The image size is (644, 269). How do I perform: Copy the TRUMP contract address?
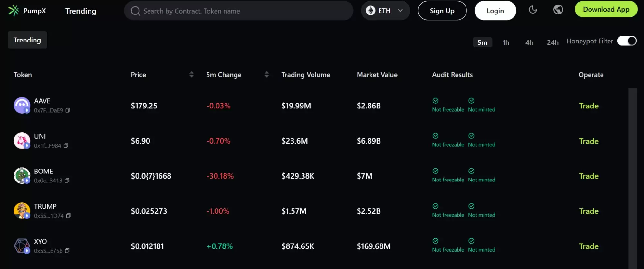click(68, 216)
